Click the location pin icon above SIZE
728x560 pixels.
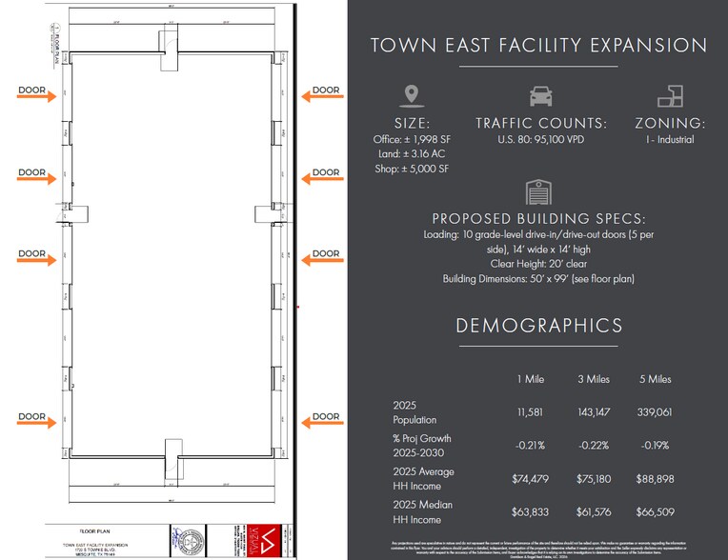click(412, 96)
